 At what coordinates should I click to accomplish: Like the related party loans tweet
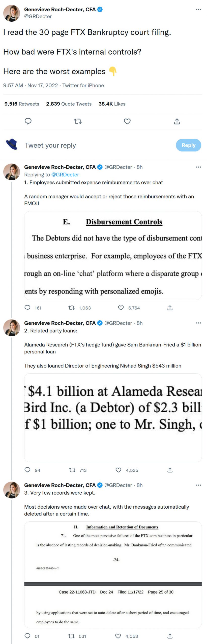(119, 470)
